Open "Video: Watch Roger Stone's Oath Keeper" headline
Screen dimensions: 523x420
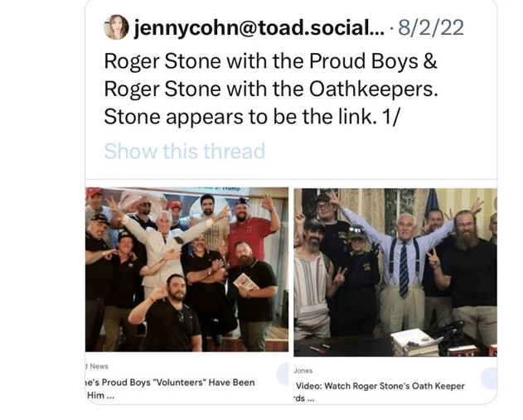[x=380, y=386]
